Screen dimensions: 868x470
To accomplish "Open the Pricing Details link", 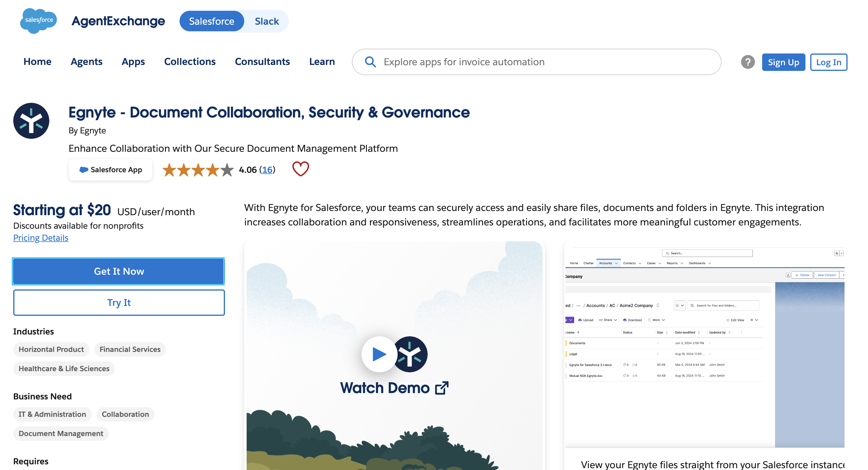I will point(40,238).
